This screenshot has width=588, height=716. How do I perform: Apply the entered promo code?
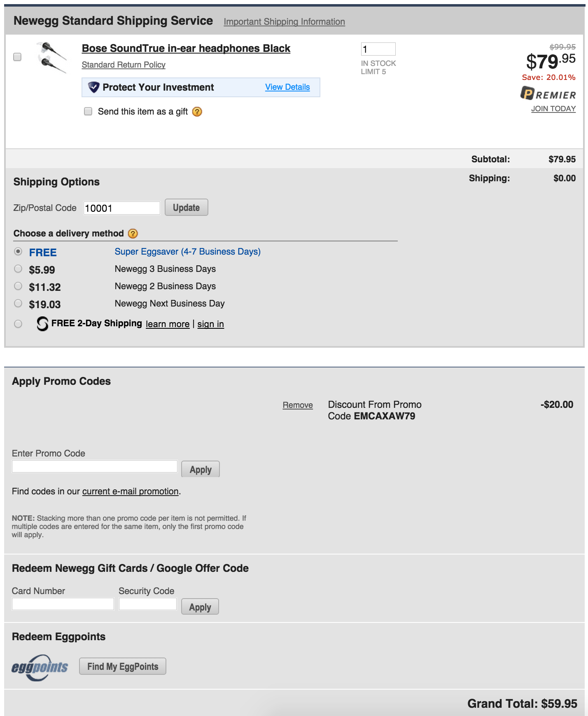(x=201, y=469)
